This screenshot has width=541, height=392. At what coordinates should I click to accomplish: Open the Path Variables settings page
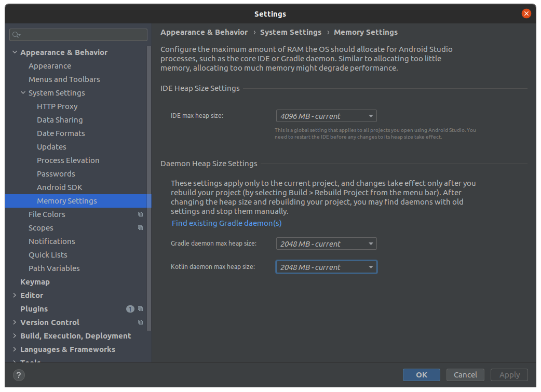point(54,268)
